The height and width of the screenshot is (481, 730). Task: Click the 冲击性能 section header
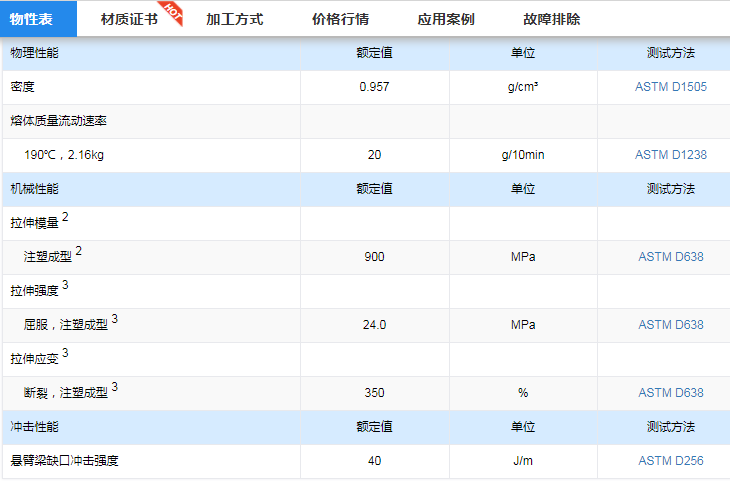(x=34, y=427)
